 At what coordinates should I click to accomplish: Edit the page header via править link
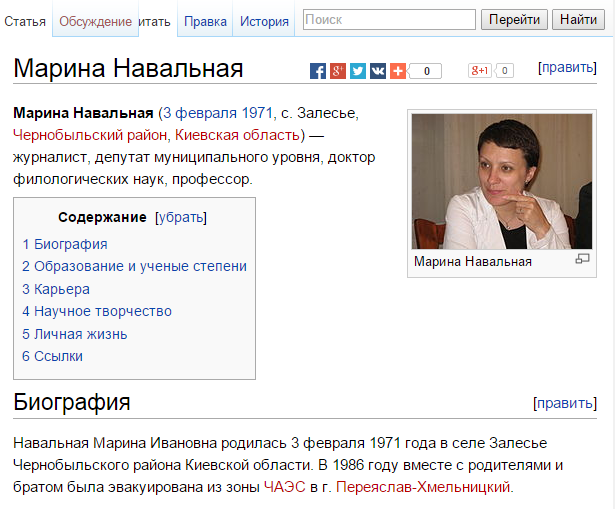(567, 67)
